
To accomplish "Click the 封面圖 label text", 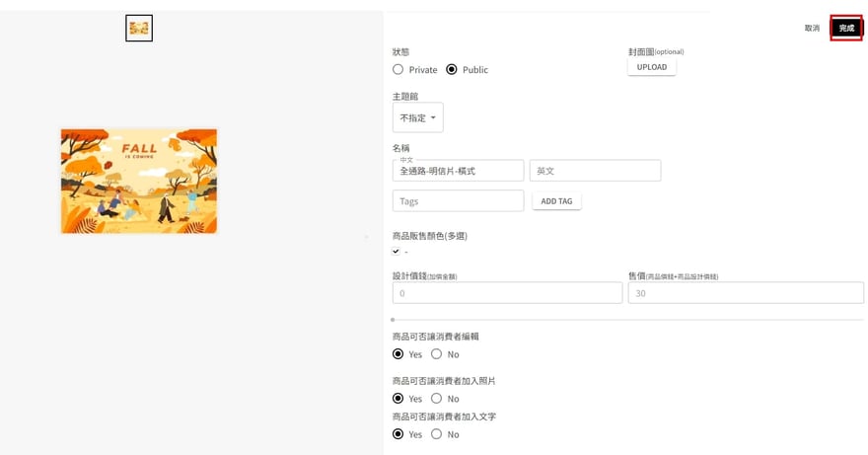I will 641,51.
